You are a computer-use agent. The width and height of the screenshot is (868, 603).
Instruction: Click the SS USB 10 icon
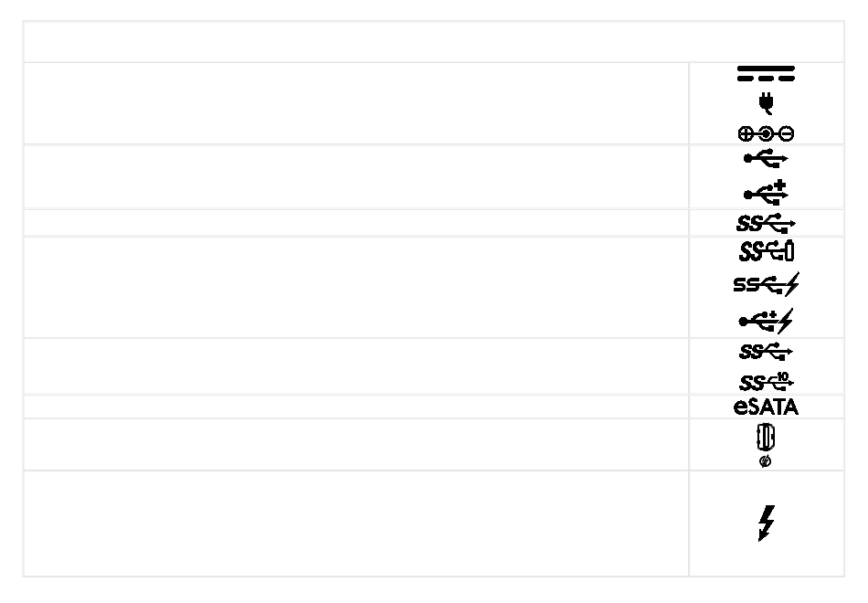coord(767,382)
